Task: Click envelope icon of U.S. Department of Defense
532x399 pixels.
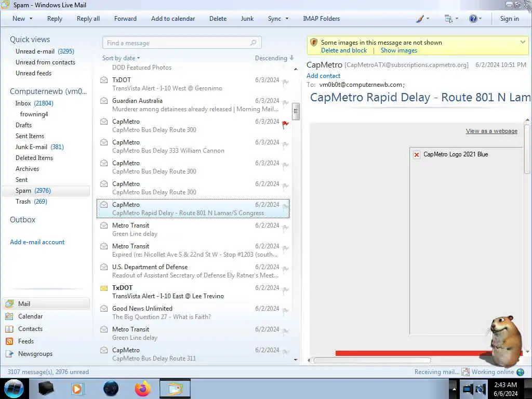Action: (104, 267)
